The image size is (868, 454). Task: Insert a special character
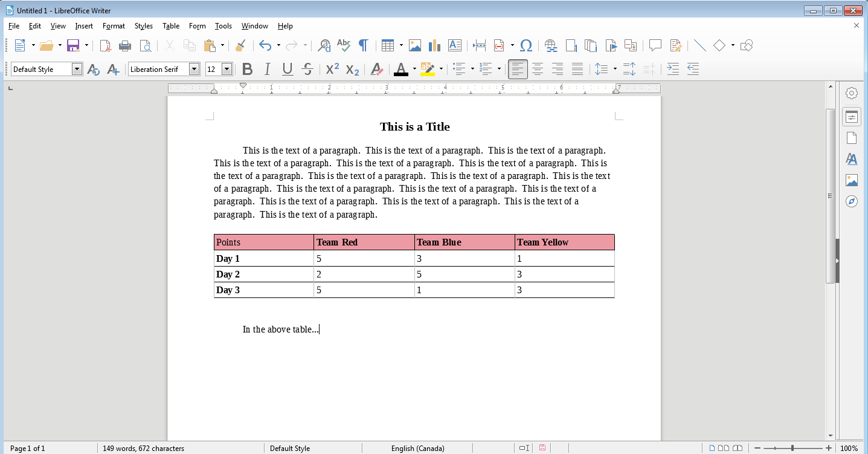[x=526, y=45]
